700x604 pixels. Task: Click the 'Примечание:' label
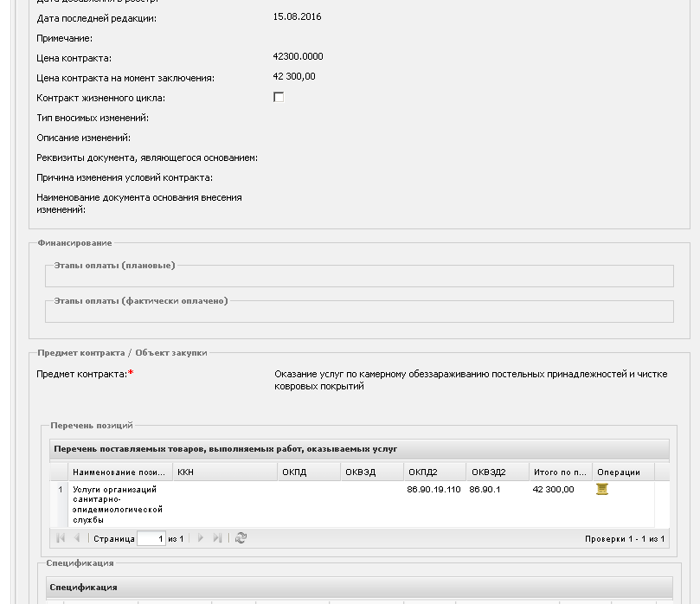tap(64, 38)
